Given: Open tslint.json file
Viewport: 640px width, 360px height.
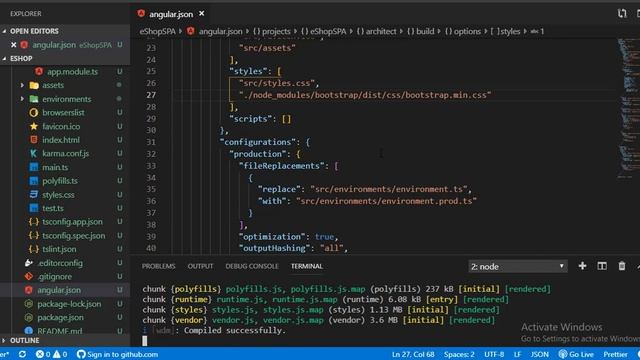Looking at the screenshot, I should [x=59, y=249].
